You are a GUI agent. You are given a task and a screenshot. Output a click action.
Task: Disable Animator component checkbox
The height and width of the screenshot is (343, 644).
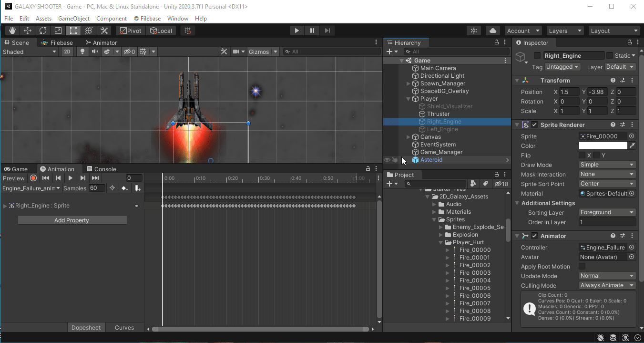(x=535, y=236)
